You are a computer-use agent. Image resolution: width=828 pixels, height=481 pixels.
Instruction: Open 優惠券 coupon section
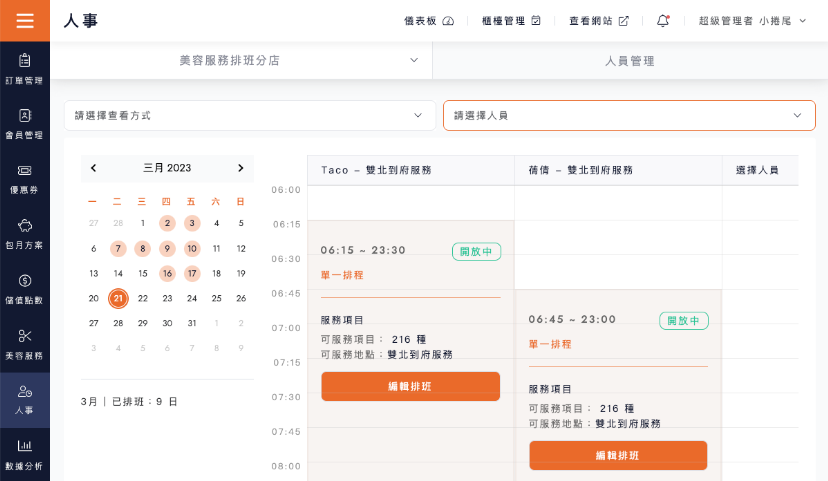coord(24,178)
